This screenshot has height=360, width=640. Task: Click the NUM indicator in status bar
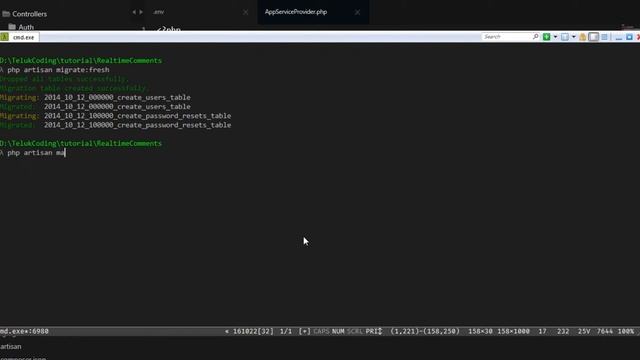(338, 331)
